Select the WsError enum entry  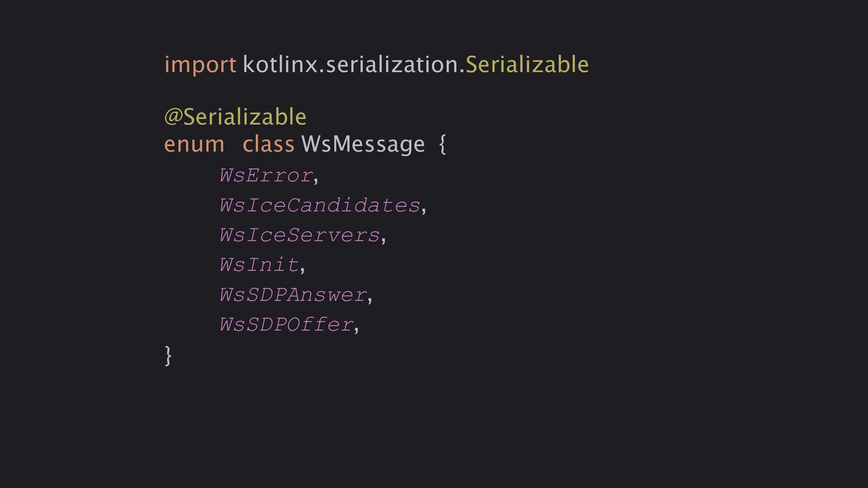click(x=266, y=175)
